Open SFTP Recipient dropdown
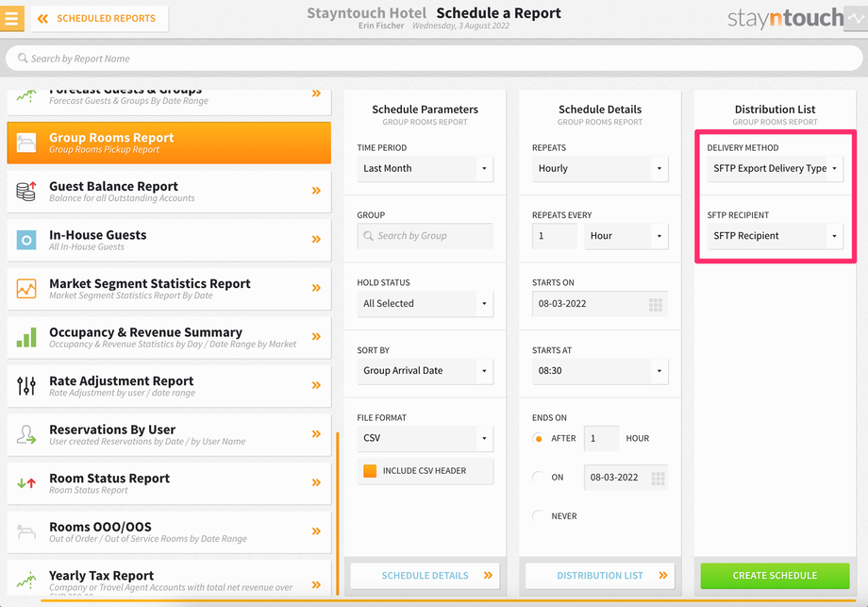 (x=775, y=236)
